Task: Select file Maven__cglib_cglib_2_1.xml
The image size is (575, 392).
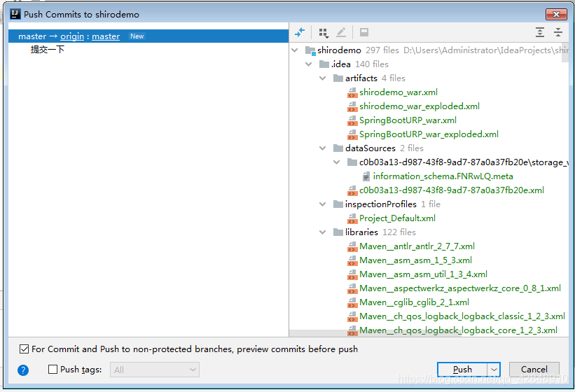Action: point(414,302)
